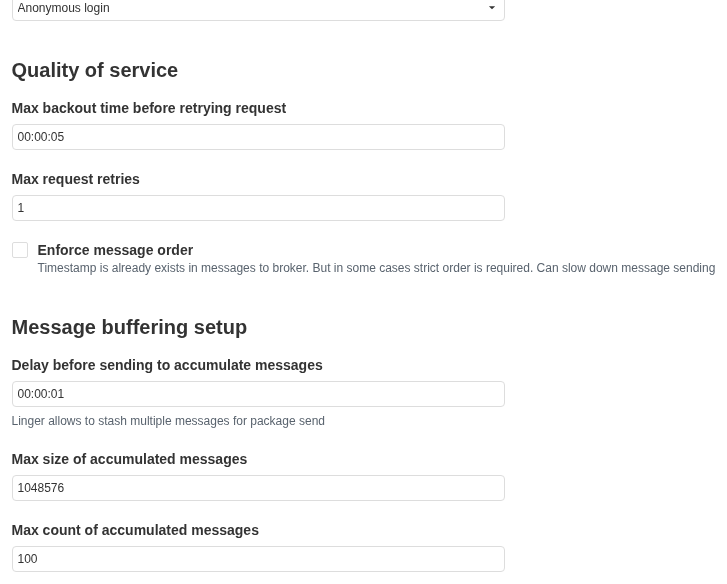Viewport: 727px width, 584px height.
Task: Select the 'Timestamp is already exists' description text
Action: coord(376,268)
